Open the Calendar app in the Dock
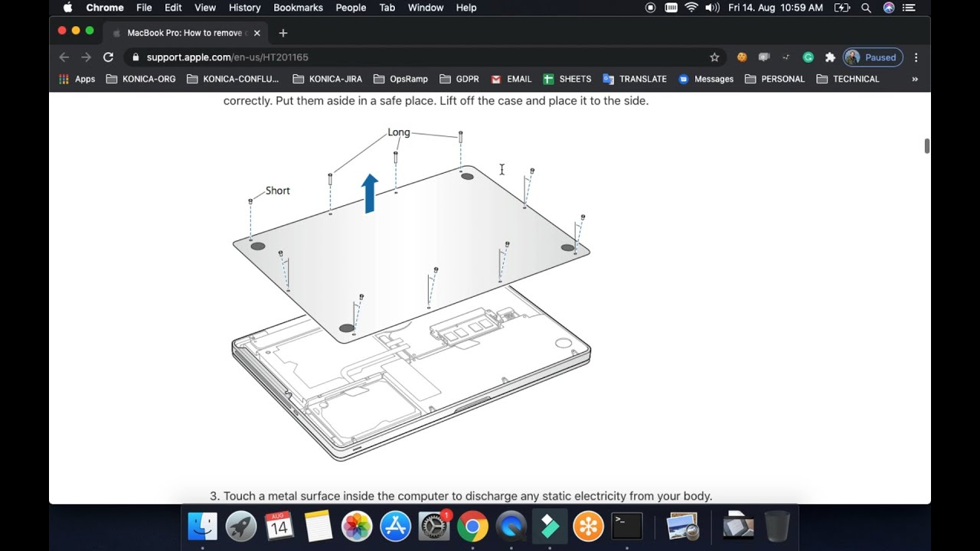 [x=279, y=527]
